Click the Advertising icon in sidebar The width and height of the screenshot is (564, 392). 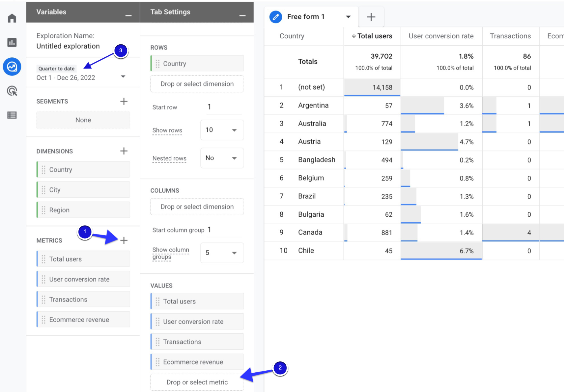click(12, 90)
